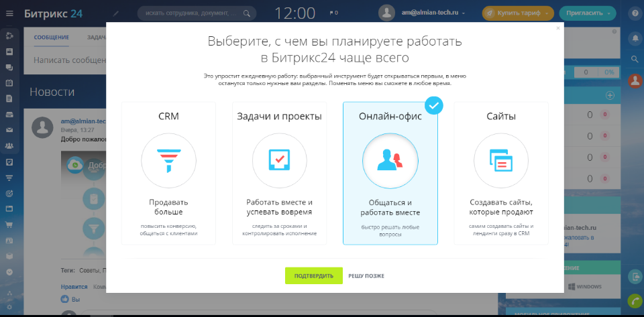Open the notifications bell icon
This screenshot has width=644, height=317.
(635, 38)
